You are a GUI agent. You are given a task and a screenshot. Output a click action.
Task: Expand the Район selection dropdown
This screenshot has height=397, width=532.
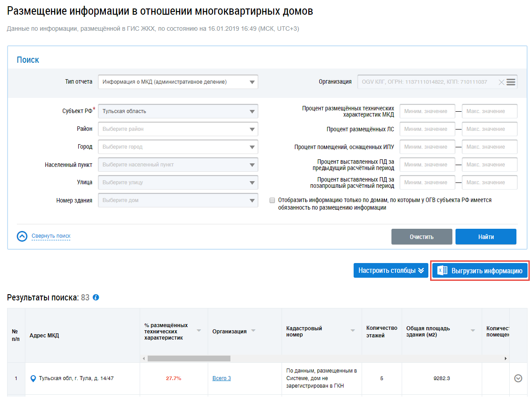178,129
